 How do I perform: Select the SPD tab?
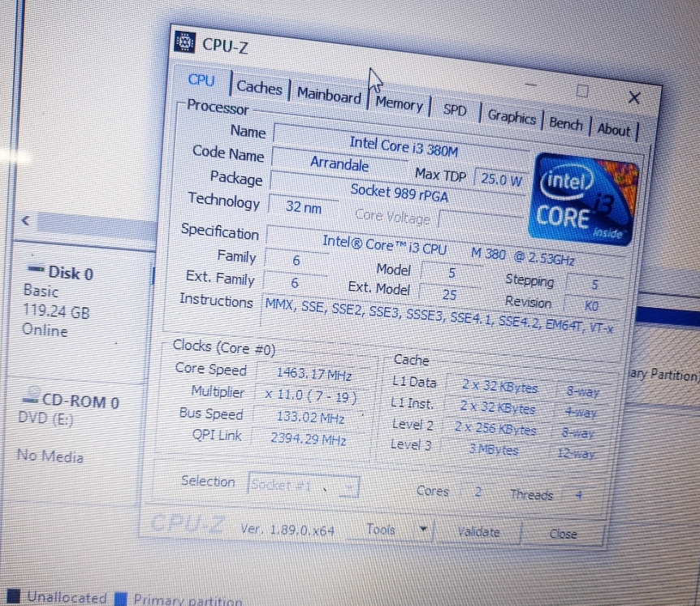455,110
